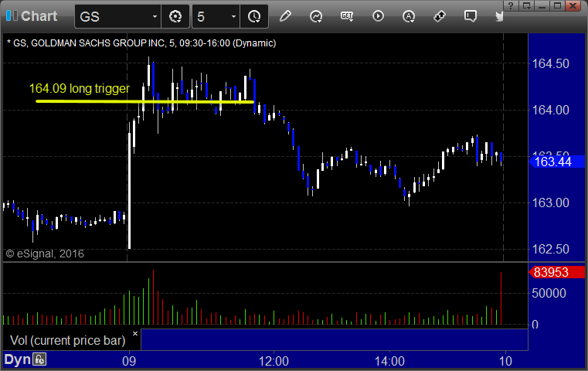Click the 164.09 long trigger annotation
The image size is (588, 371).
pos(80,89)
